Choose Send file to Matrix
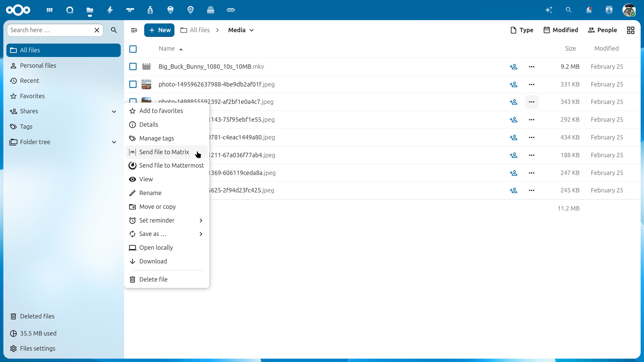Screen dimensions: 644x362 (x=164, y=152)
